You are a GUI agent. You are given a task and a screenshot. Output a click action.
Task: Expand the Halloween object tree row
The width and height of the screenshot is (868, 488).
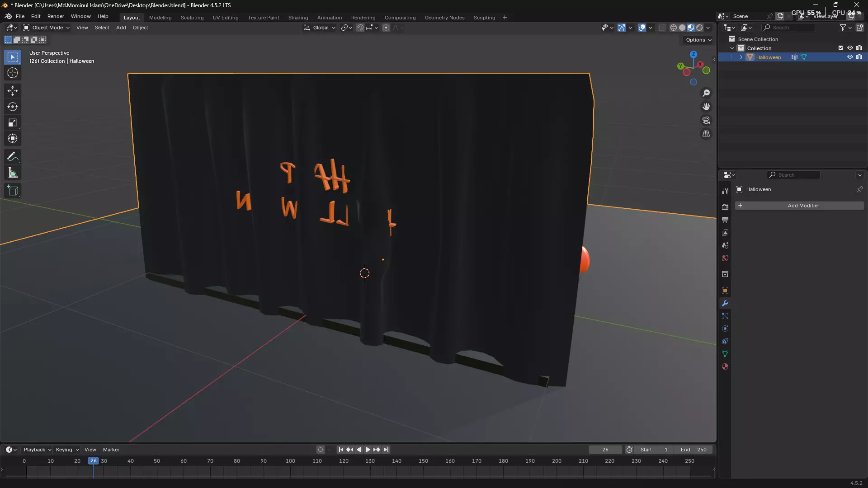click(741, 57)
